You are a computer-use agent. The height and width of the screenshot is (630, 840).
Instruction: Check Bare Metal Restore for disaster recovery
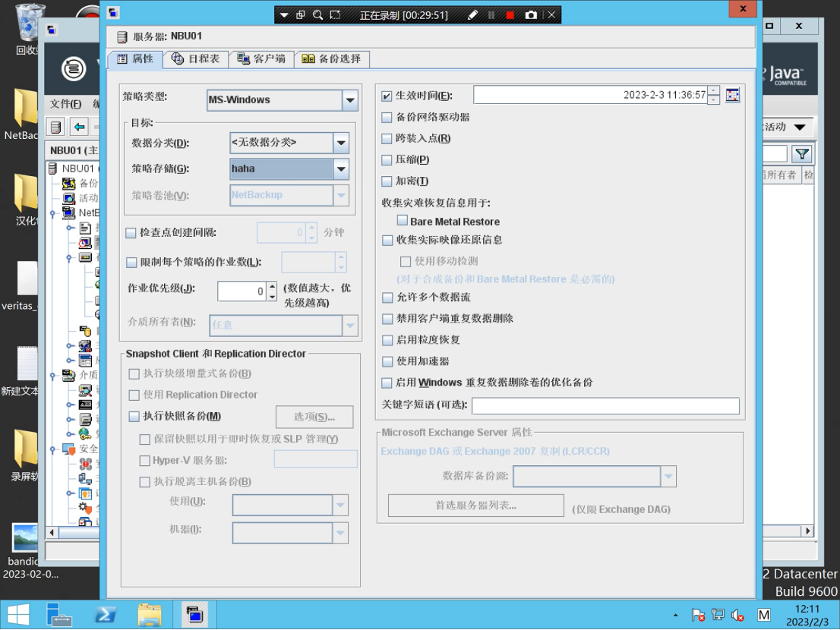pos(401,221)
